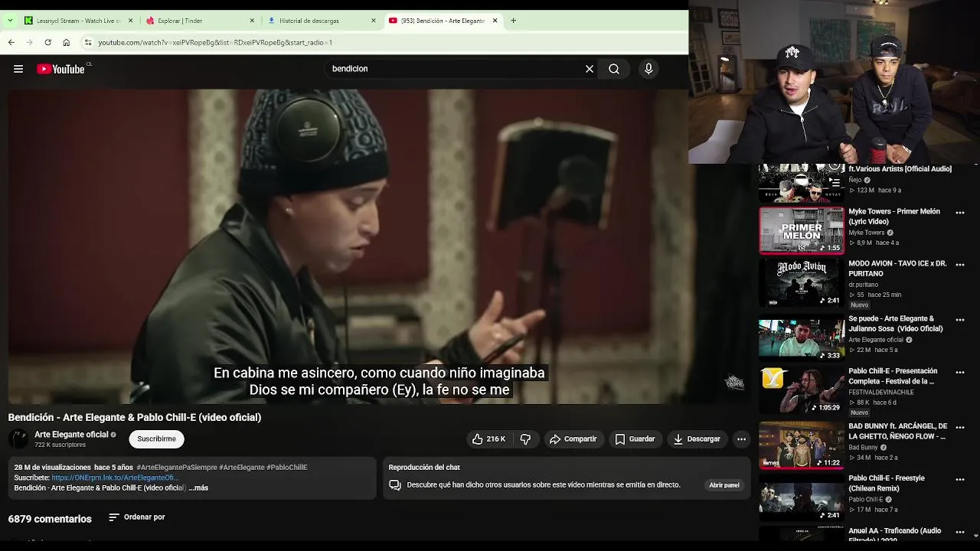This screenshot has height=551, width=980.
Task: Click the browser home icon
Action: (x=67, y=43)
